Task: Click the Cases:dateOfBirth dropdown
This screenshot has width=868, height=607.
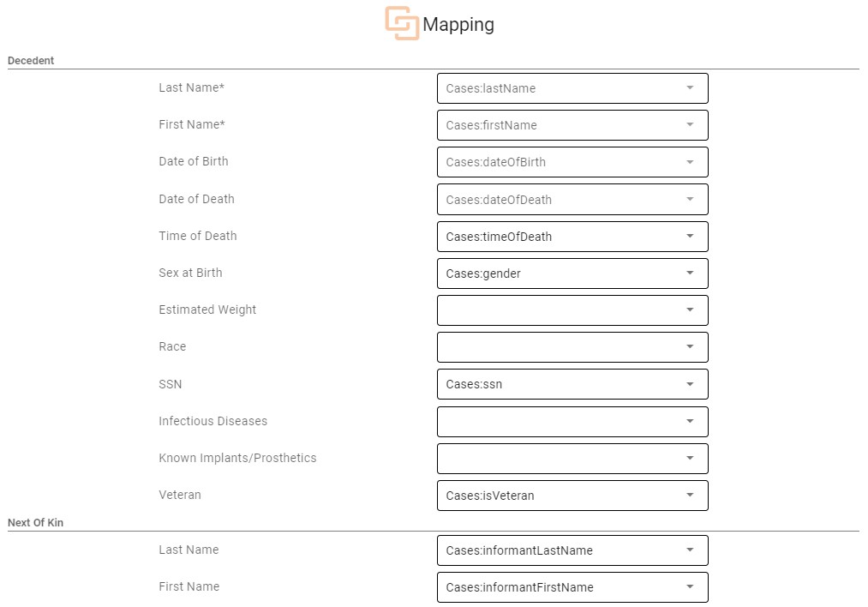Action: (572, 162)
